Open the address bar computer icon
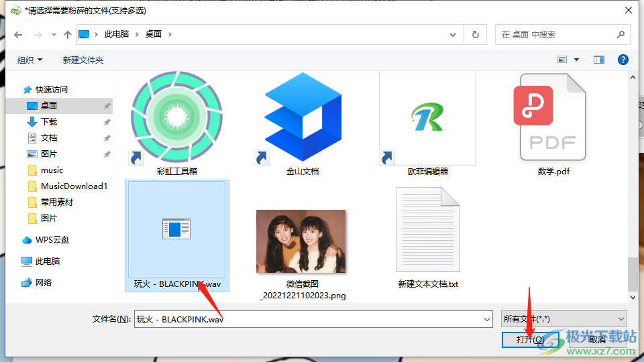Screen dimensions: 644x362 pos(85,34)
